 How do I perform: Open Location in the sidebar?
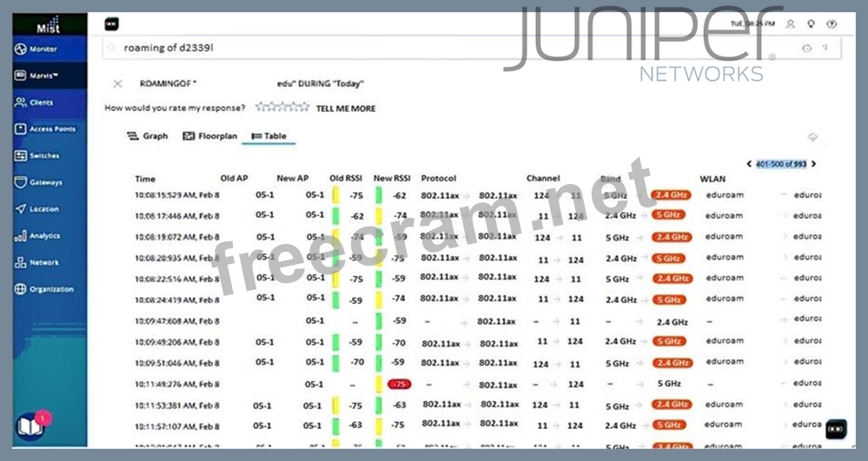pyautogui.click(x=43, y=209)
